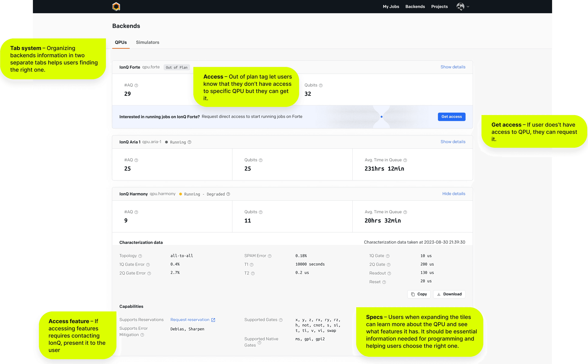
Task: Click the '10000 seconds' T1 value
Action: point(310,264)
